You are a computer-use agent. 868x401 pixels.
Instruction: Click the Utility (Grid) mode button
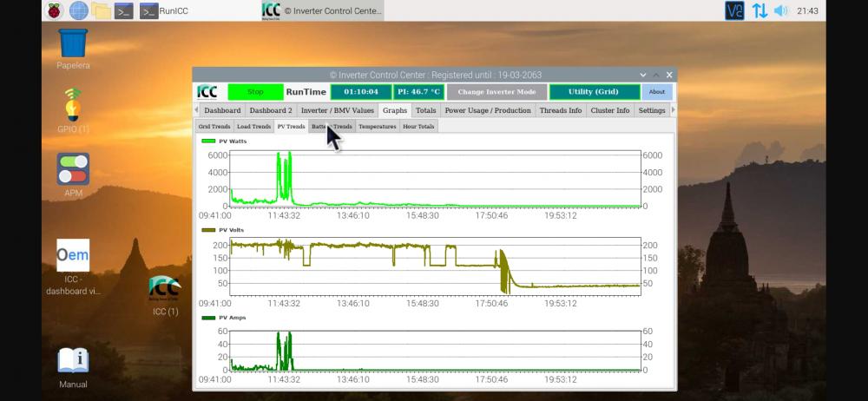(594, 92)
